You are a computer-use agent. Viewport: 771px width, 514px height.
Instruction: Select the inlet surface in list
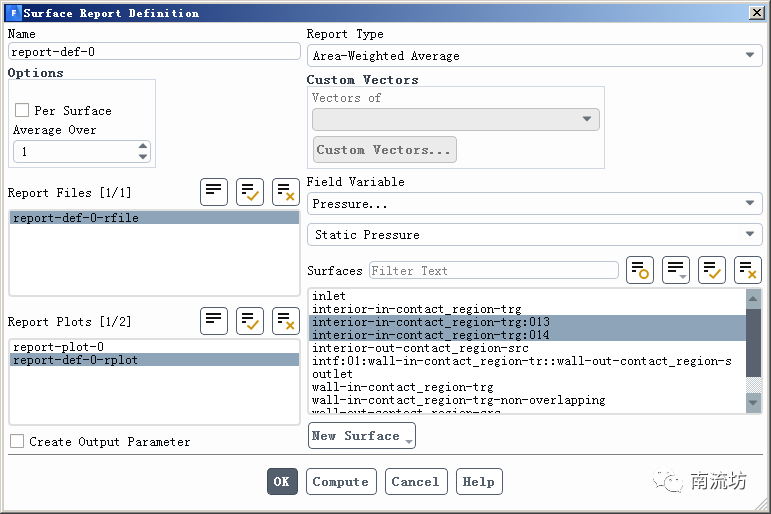tap(329, 296)
